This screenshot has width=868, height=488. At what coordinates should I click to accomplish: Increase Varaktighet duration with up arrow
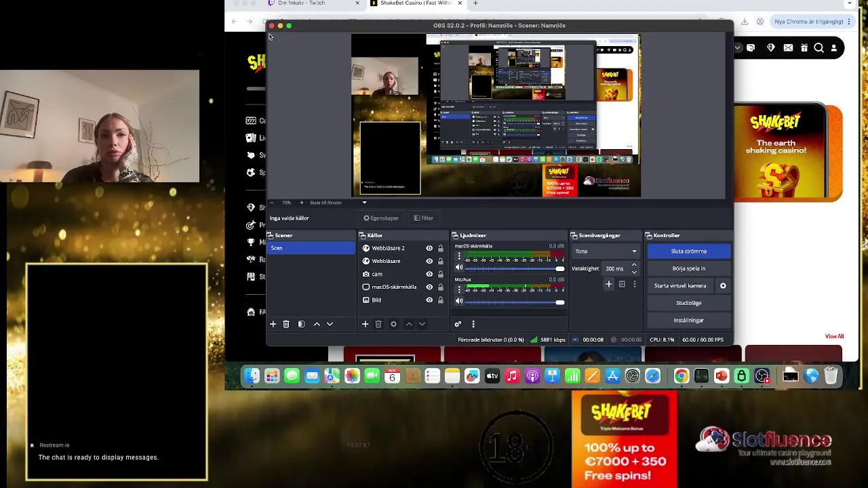click(634, 265)
